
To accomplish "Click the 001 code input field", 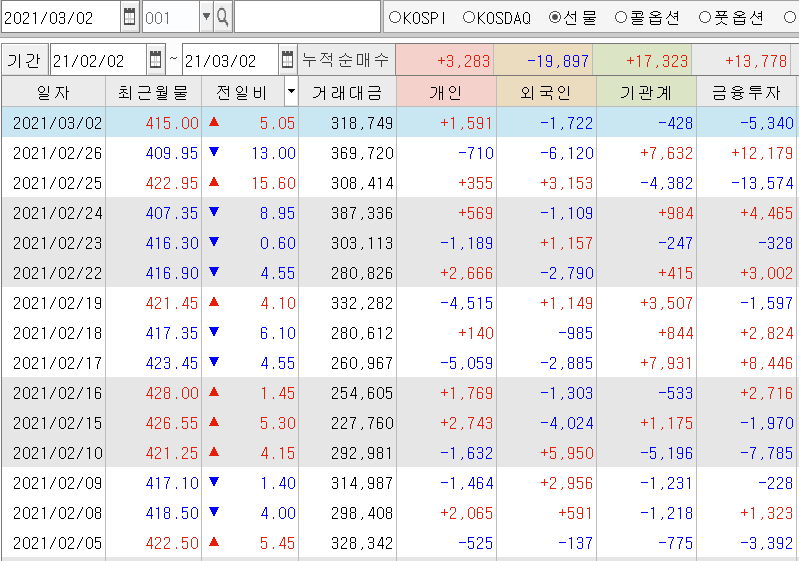I will (171, 17).
